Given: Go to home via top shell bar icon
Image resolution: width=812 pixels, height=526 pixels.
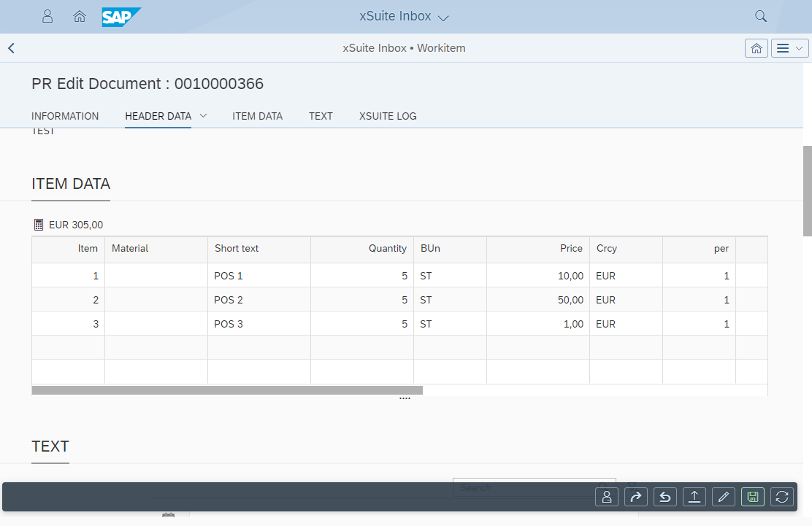Looking at the screenshot, I should click(80, 16).
